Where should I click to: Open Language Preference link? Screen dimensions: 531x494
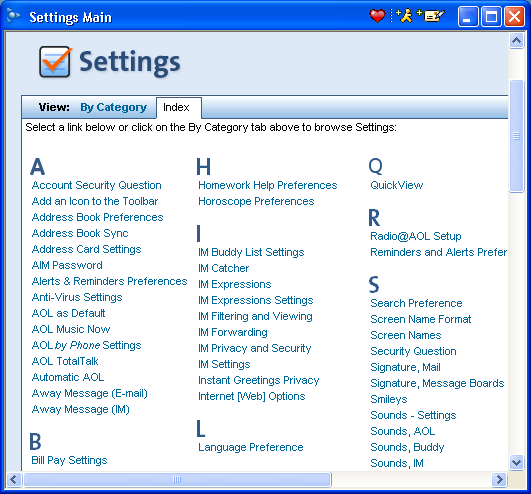251,447
